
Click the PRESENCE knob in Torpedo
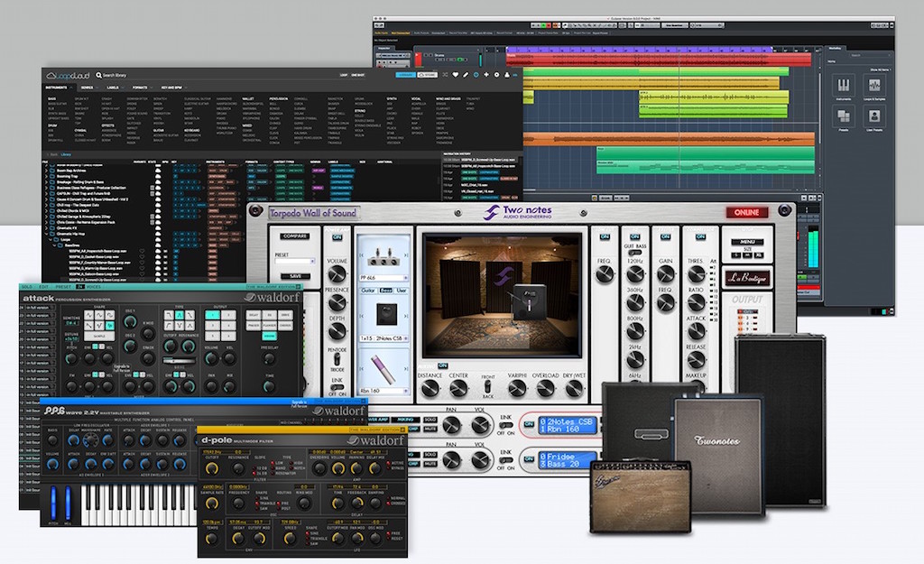337,302
